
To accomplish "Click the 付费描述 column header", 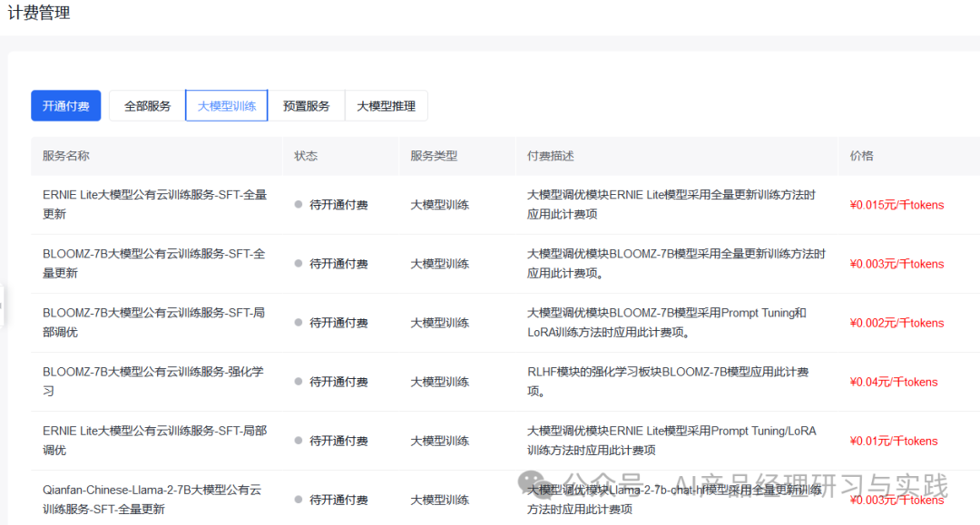I will tap(550, 156).
